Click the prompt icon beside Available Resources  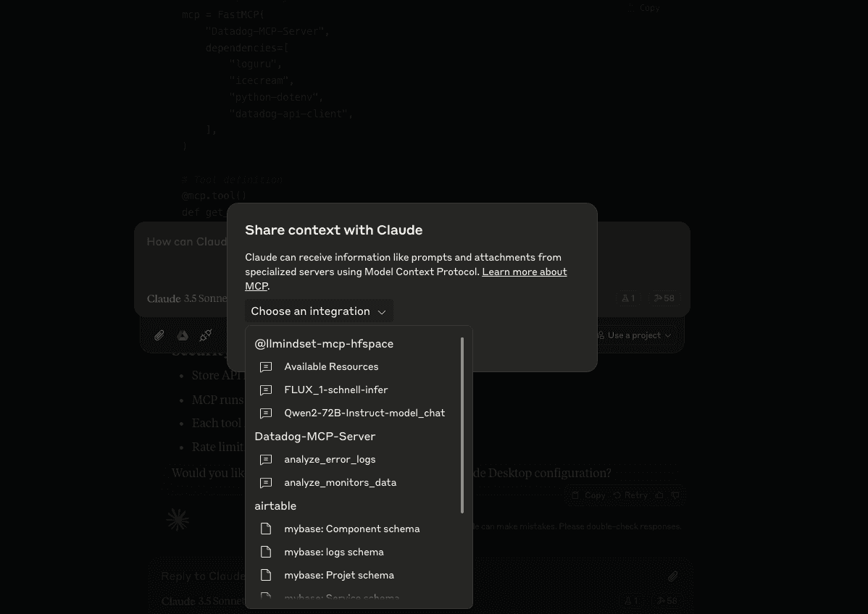tap(266, 367)
